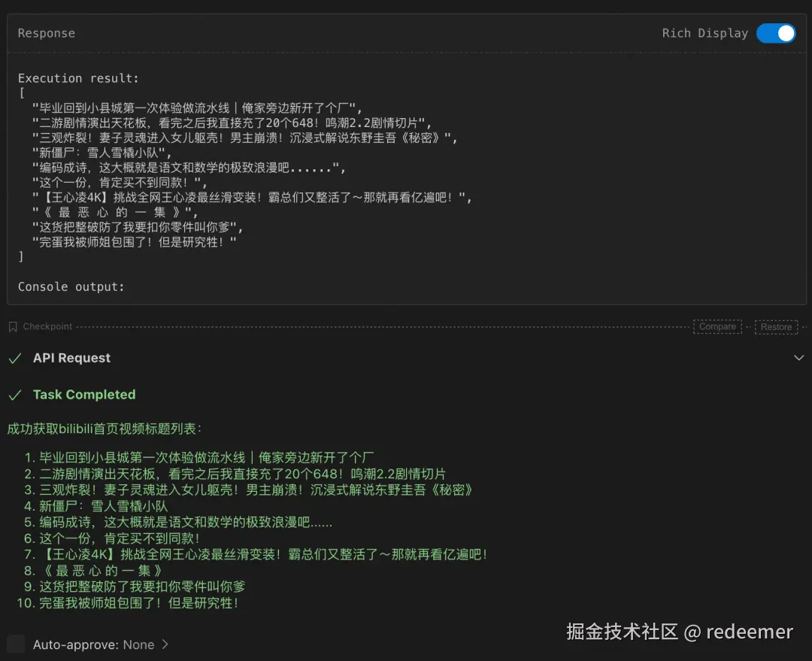Click result line starting 【王心凌4K】
This screenshot has width=812, height=661.
tap(252, 197)
